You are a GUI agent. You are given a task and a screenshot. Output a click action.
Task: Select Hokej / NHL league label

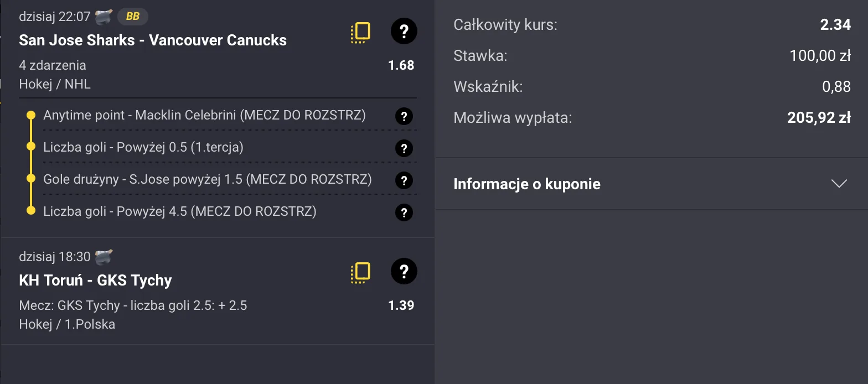click(55, 84)
